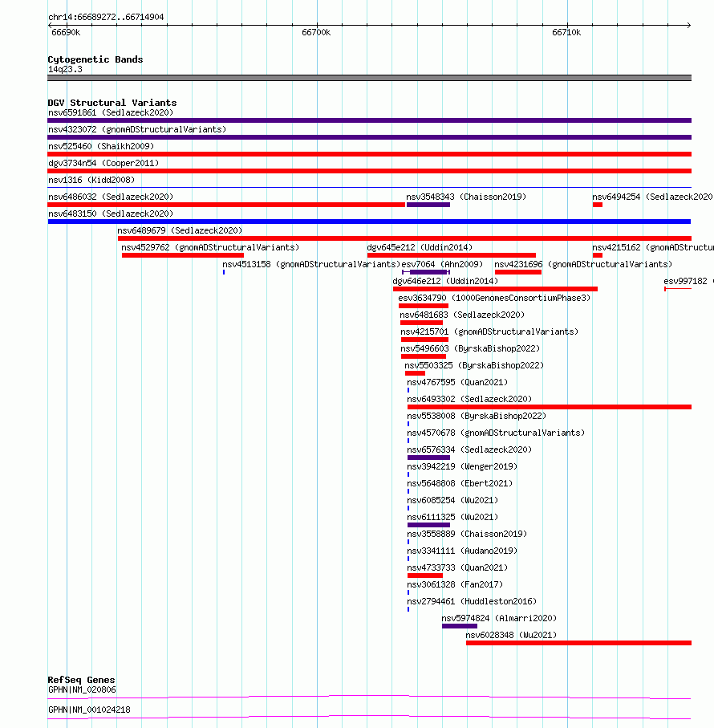Open the nsv2794461 (Huddleston2016) entry
Viewport: 714px width, 728px height.
[x=472, y=602]
